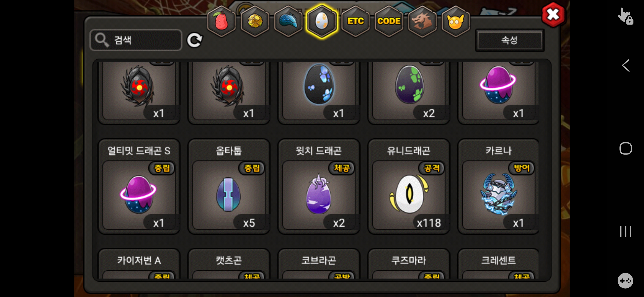
Task: Open the blue dragon scale tab
Action: coord(288,21)
